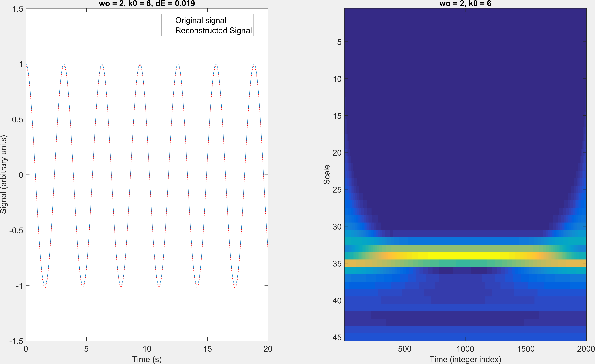Image resolution: width=595 pixels, height=364 pixels.
Task: Click the orange band at scale 35
Action: (x=465, y=263)
